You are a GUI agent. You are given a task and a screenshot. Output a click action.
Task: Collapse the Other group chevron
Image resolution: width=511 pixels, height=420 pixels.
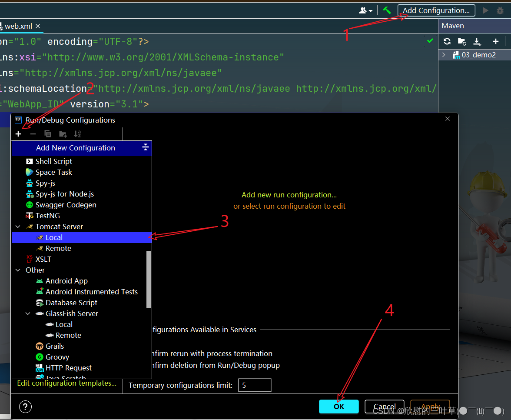[18, 270]
